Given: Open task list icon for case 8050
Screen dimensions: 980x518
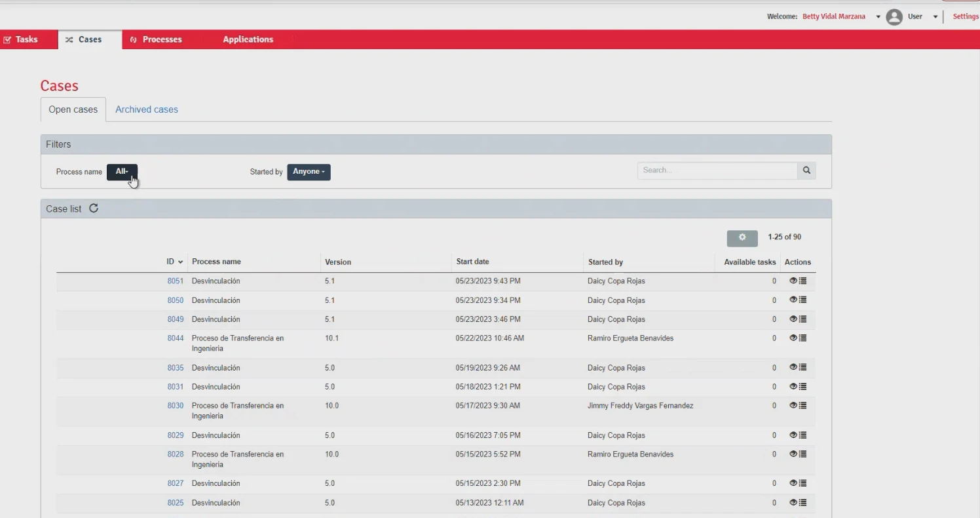Looking at the screenshot, I should point(802,300).
